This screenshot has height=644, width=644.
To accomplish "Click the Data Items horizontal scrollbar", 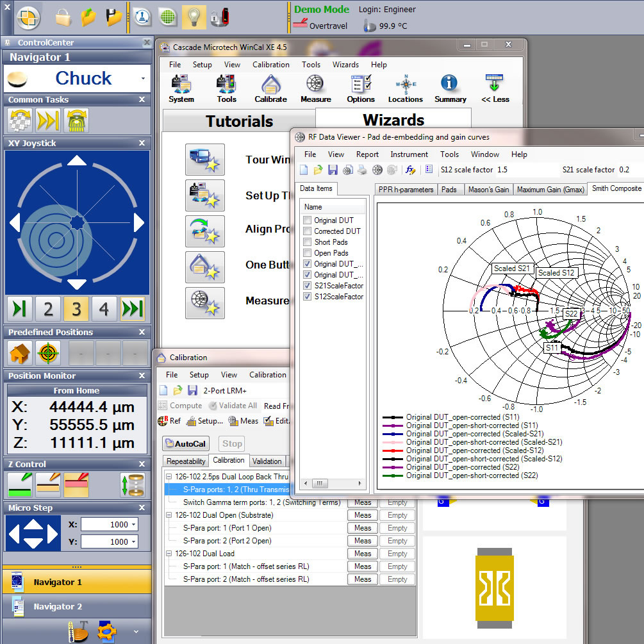I will coord(333,483).
